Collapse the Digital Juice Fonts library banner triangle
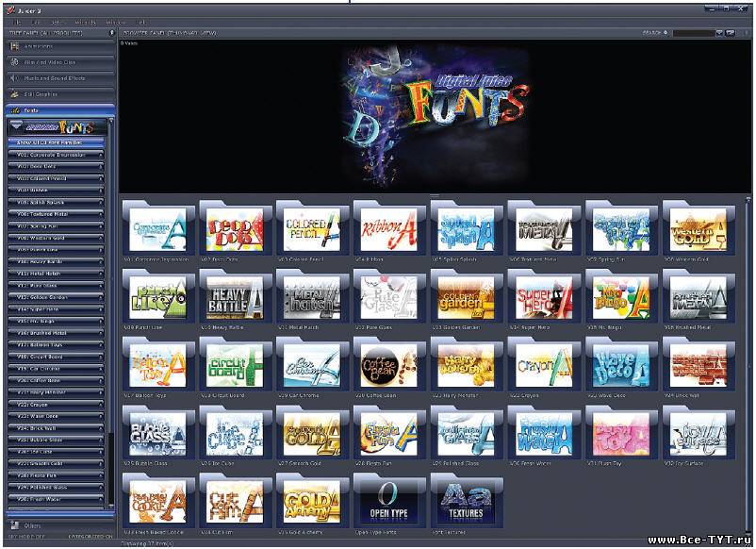 [17, 125]
